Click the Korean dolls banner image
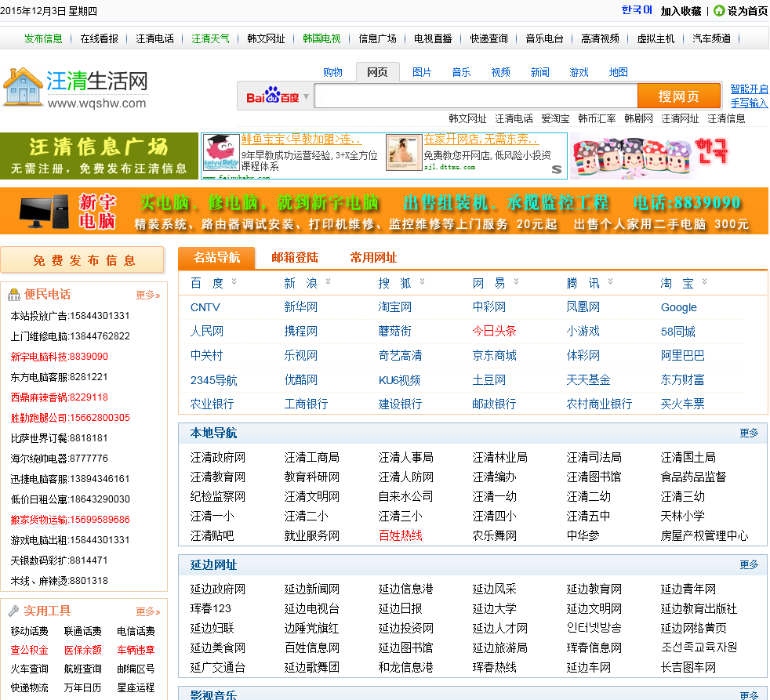Screen dimensions: 770x700 tap(651, 155)
